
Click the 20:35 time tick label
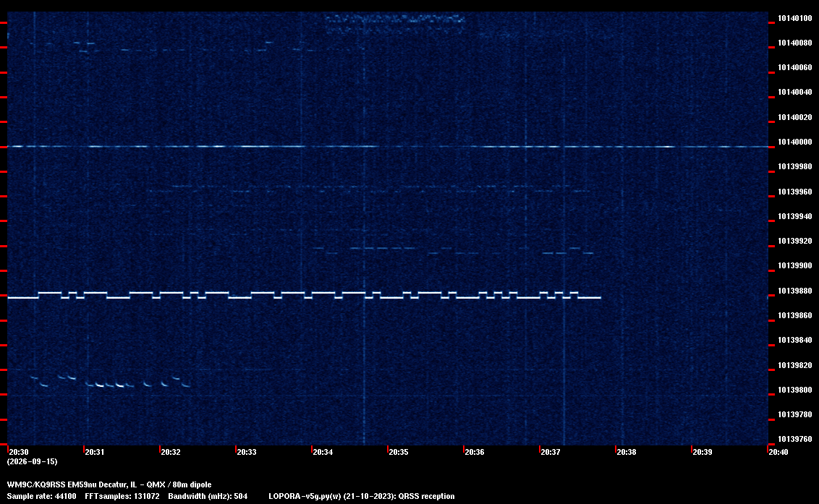[x=398, y=452]
